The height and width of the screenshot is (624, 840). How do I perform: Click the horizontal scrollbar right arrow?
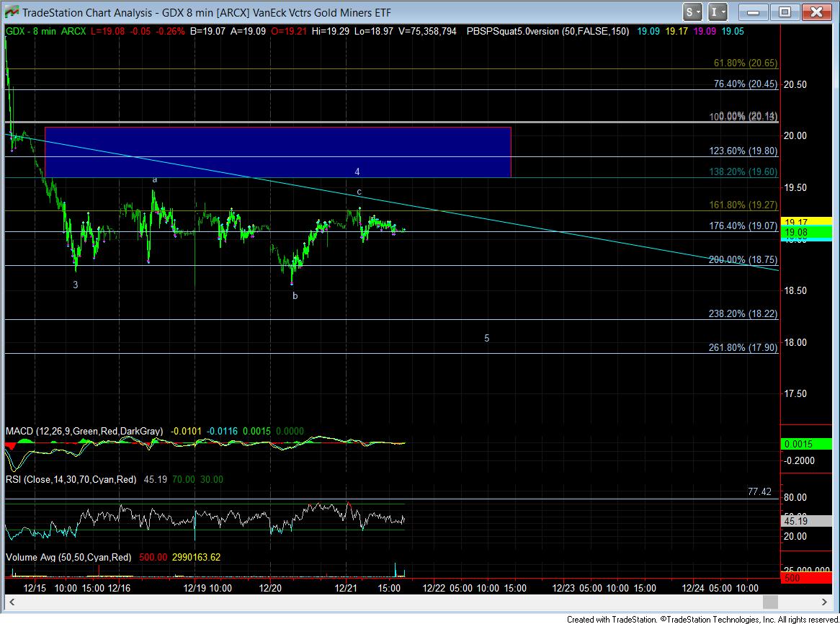[824, 602]
